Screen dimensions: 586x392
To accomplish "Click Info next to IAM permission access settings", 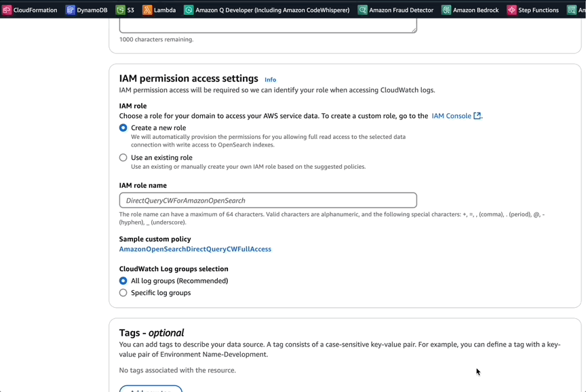I will click(270, 79).
